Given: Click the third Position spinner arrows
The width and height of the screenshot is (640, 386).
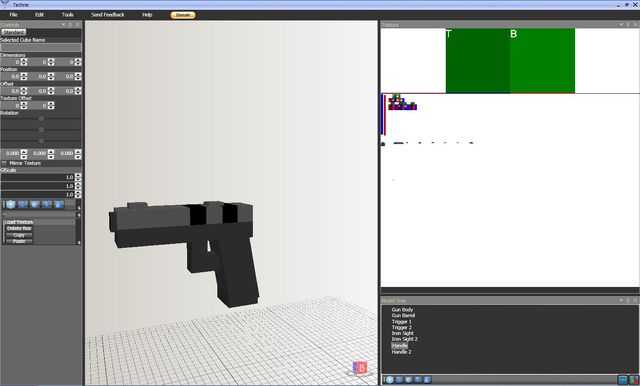Looking at the screenshot, I should (x=78, y=76).
